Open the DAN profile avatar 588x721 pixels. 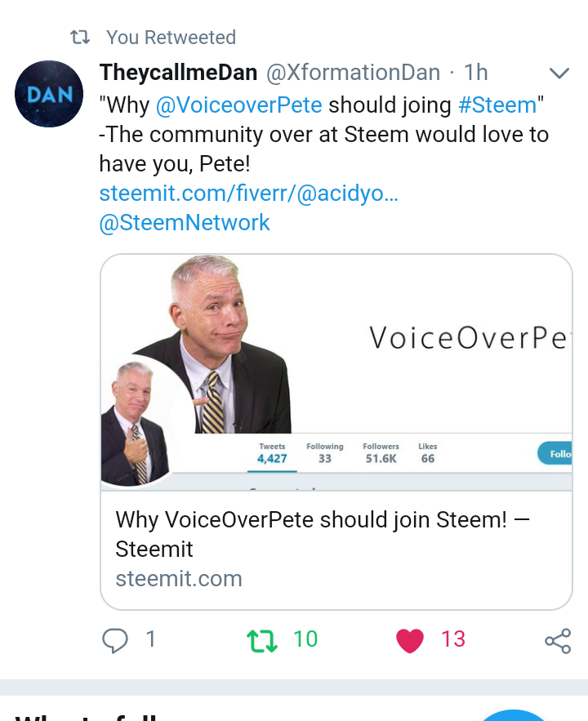(49, 94)
